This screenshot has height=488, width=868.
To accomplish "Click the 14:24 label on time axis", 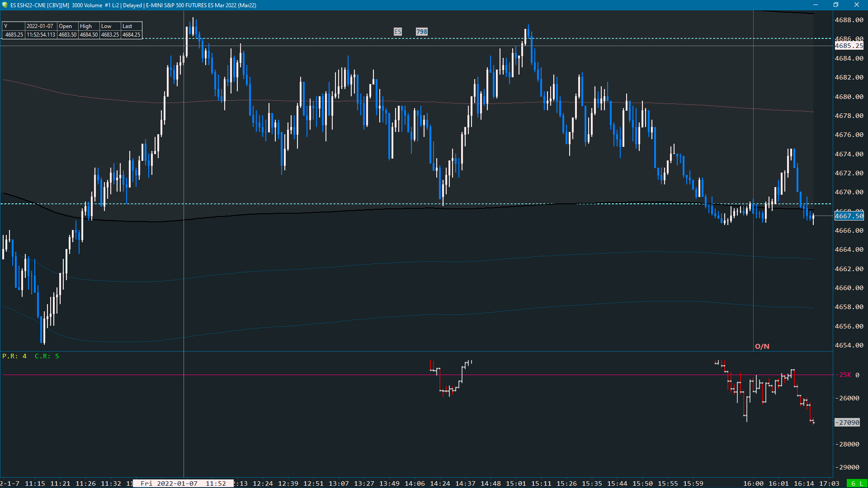I will click(x=439, y=483).
